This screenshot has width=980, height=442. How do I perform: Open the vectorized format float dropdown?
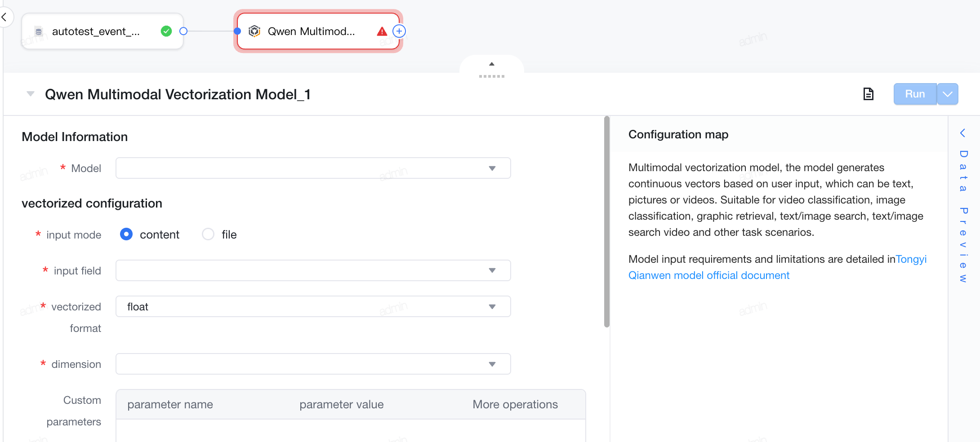coord(313,306)
